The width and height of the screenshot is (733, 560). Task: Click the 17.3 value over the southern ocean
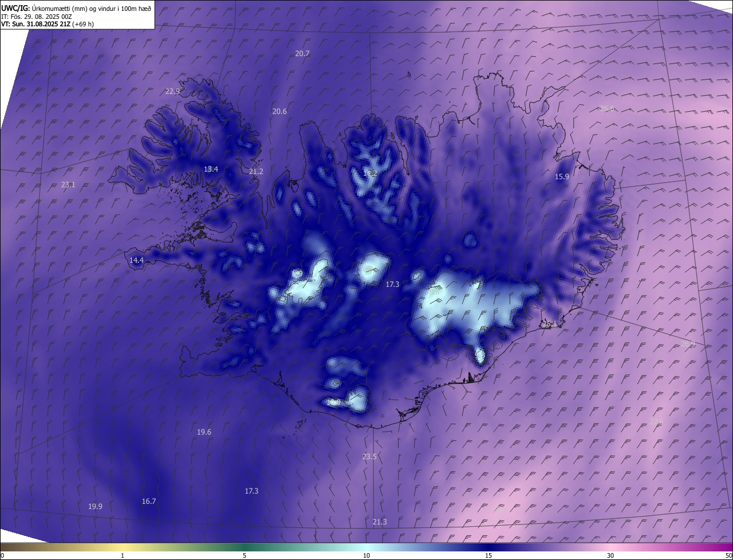pos(251,491)
